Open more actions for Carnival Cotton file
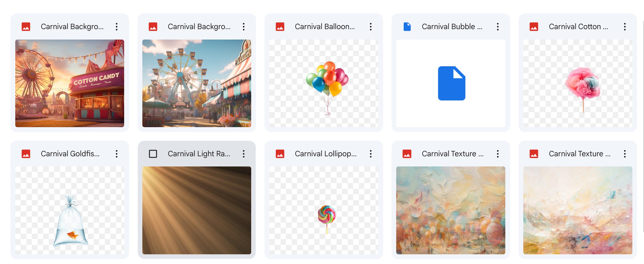This screenshot has height=264, width=644. pos(625,27)
